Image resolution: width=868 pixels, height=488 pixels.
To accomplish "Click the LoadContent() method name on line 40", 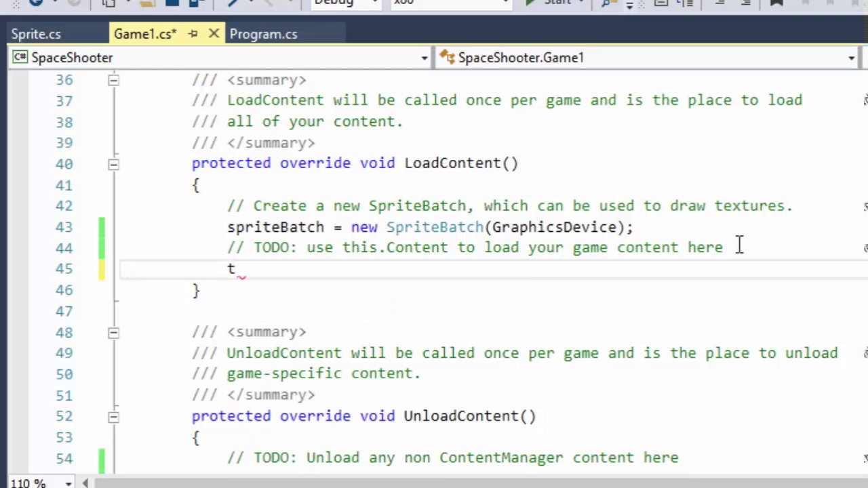I will click(x=461, y=163).
